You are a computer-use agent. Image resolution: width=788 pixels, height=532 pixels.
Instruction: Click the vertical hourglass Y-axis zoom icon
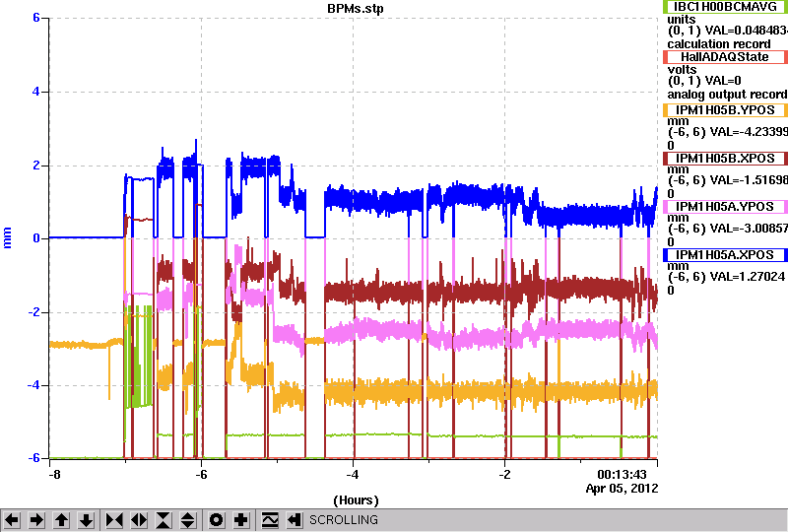(x=164, y=520)
